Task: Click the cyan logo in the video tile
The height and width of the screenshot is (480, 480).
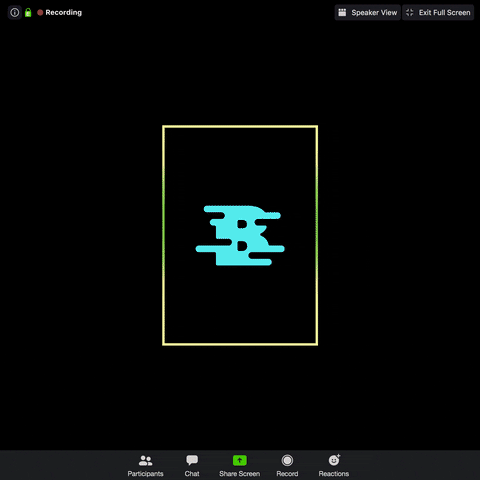Action: (x=240, y=235)
